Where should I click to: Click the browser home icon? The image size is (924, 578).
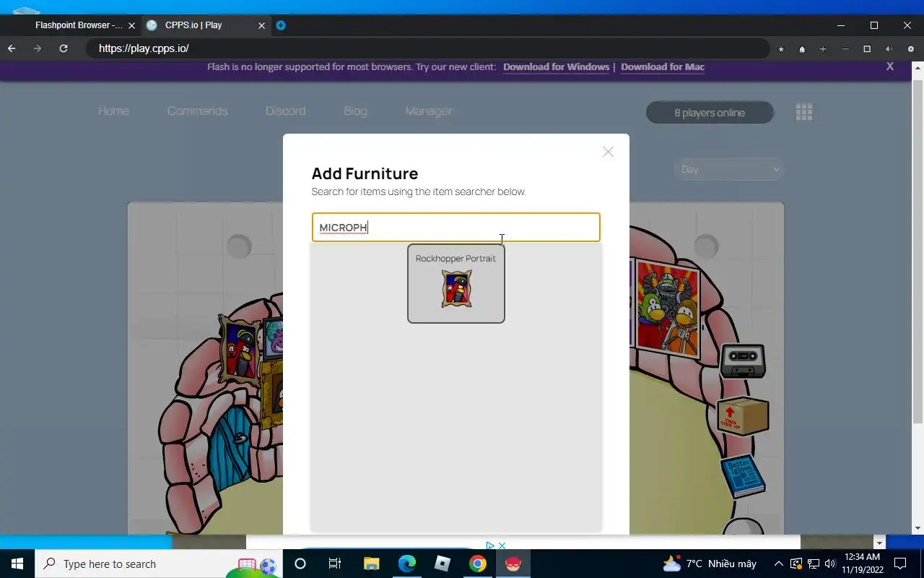click(802, 49)
